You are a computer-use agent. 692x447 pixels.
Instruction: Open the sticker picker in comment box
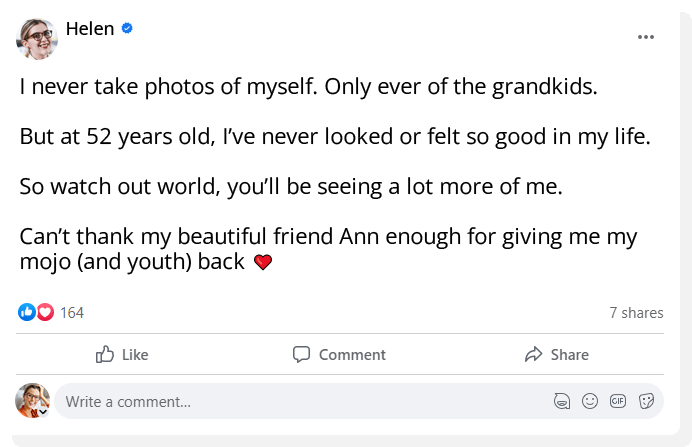tap(646, 401)
